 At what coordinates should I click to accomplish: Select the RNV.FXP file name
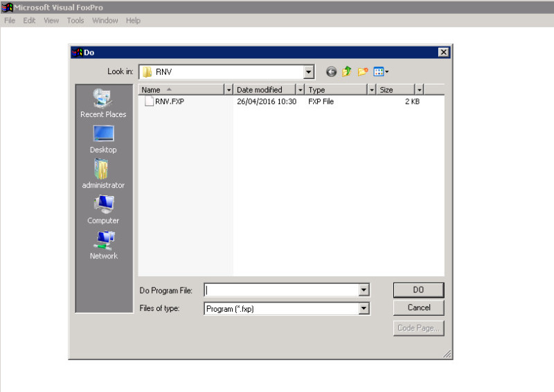[x=170, y=101]
